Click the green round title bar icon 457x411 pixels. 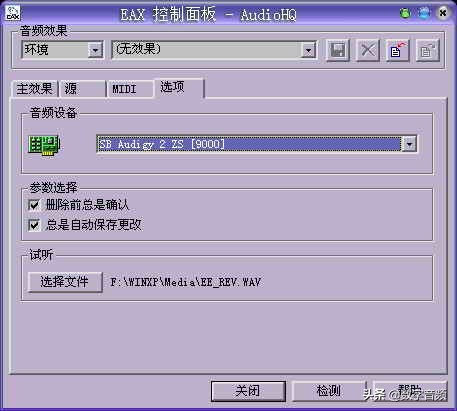[405, 13]
